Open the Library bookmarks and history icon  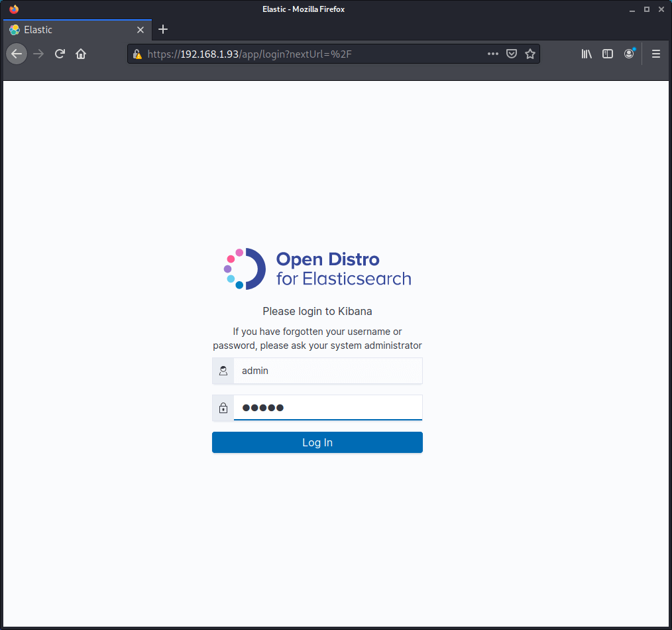pos(587,54)
